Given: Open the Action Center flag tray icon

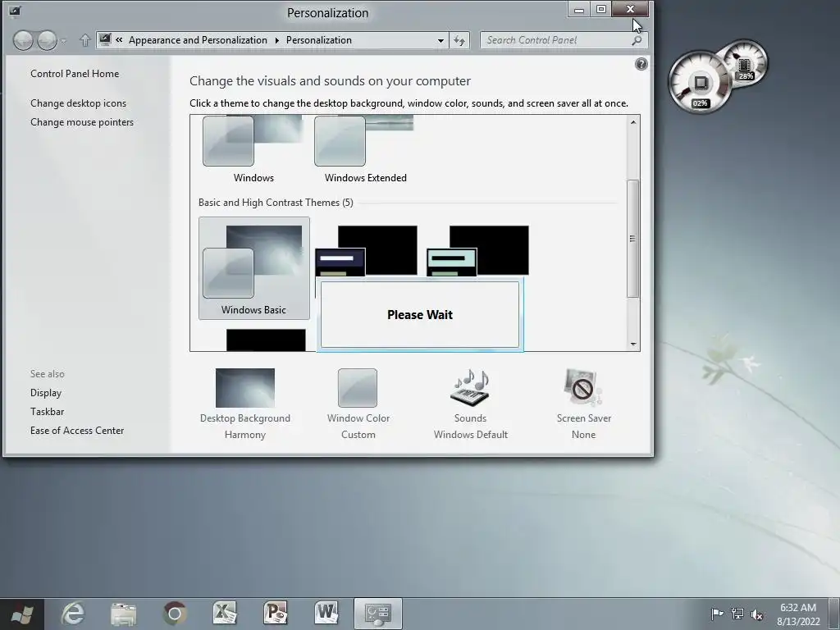Looking at the screenshot, I should 717,614.
